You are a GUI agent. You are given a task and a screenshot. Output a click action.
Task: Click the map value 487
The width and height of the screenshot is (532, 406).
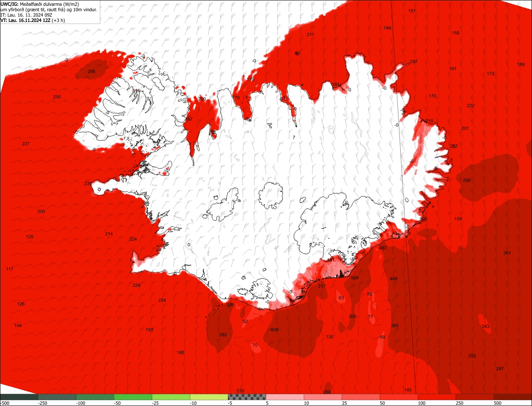coord(383,248)
